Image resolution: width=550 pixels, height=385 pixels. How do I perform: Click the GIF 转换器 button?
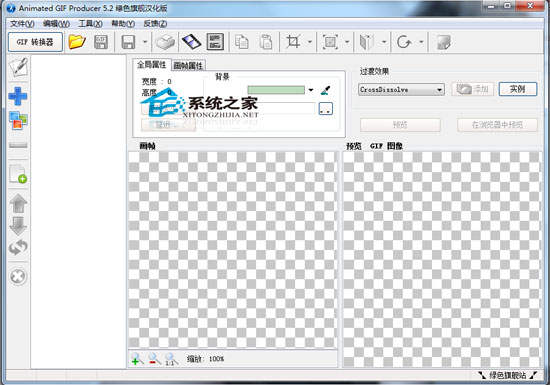point(35,42)
